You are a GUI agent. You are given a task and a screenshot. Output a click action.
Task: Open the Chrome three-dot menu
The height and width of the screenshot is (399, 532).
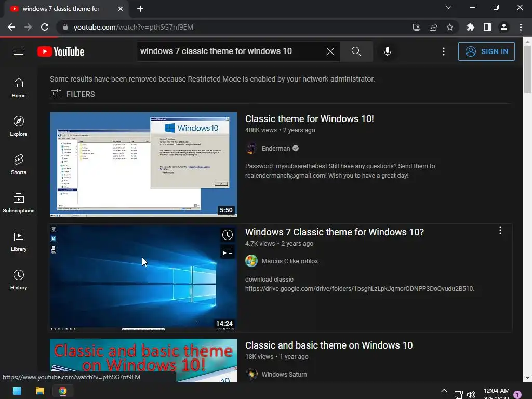click(x=521, y=27)
